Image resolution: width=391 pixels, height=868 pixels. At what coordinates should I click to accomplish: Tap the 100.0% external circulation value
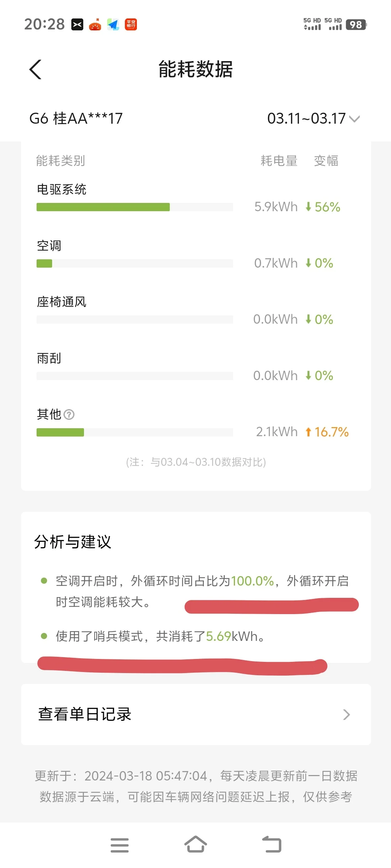[252, 581]
